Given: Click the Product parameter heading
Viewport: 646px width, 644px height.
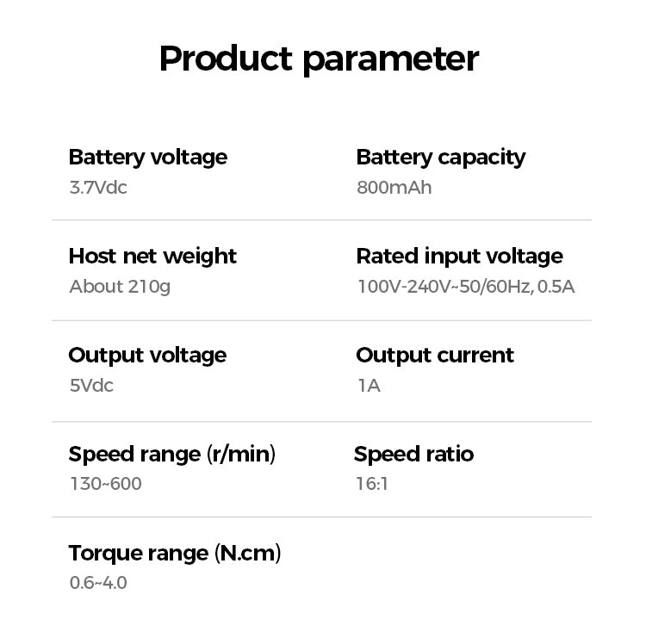Looking at the screenshot, I should [319, 59].
